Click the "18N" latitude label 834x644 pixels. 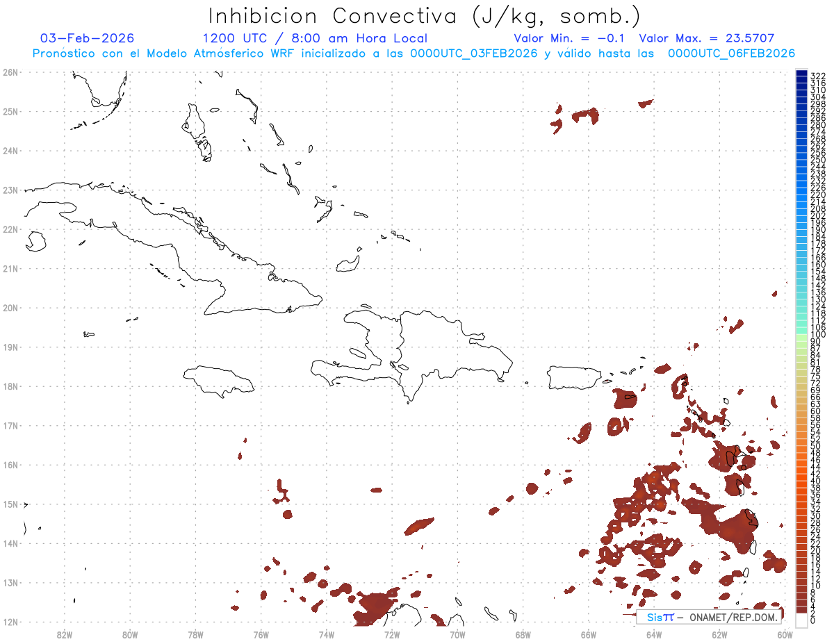[x=10, y=386]
